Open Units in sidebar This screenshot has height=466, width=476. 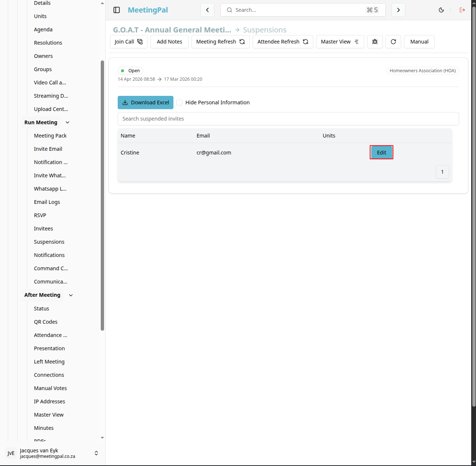coord(40,16)
